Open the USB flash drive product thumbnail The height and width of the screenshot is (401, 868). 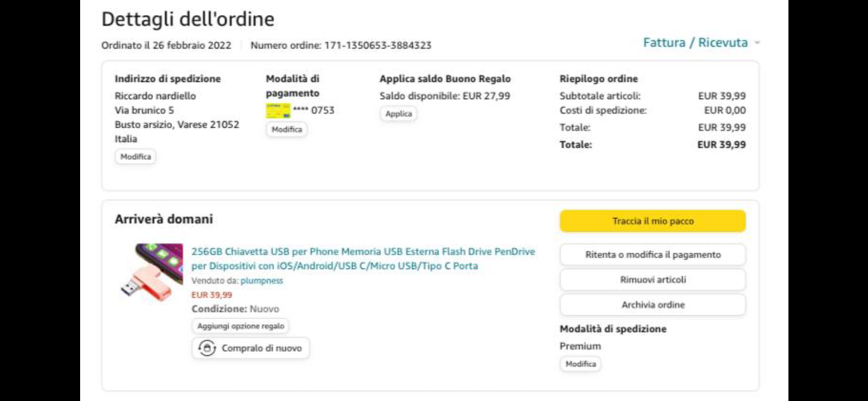pos(152,272)
